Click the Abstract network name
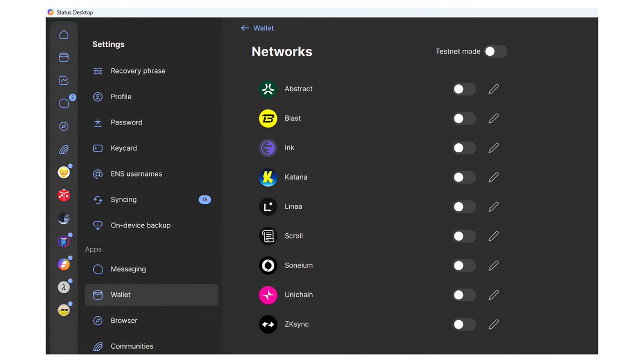This screenshot has width=644, height=362. [298, 89]
